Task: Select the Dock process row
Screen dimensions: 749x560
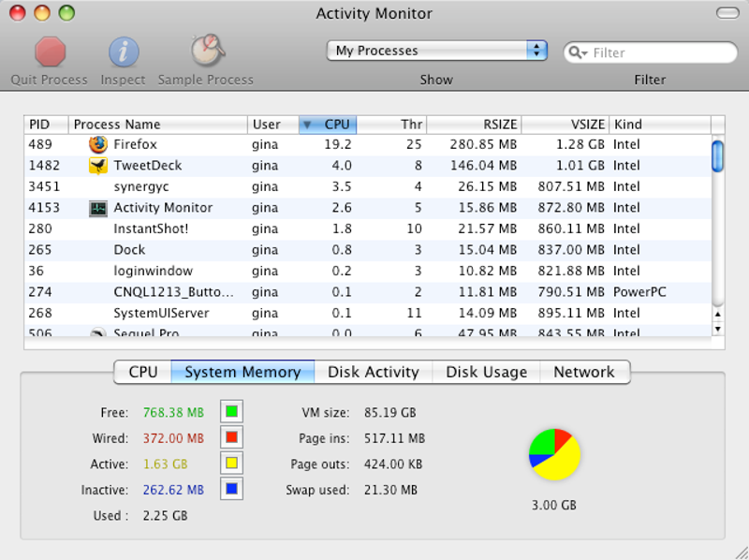Action: (368, 250)
